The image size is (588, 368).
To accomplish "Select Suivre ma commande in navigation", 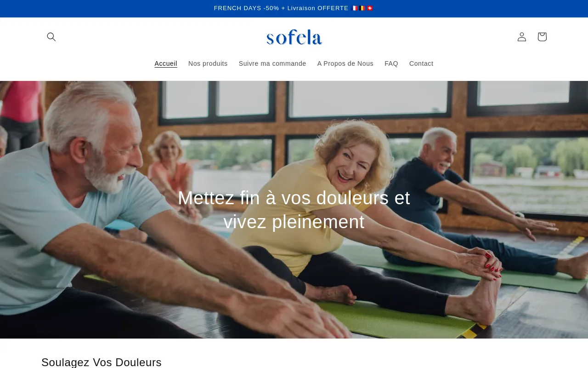I will point(272,63).
